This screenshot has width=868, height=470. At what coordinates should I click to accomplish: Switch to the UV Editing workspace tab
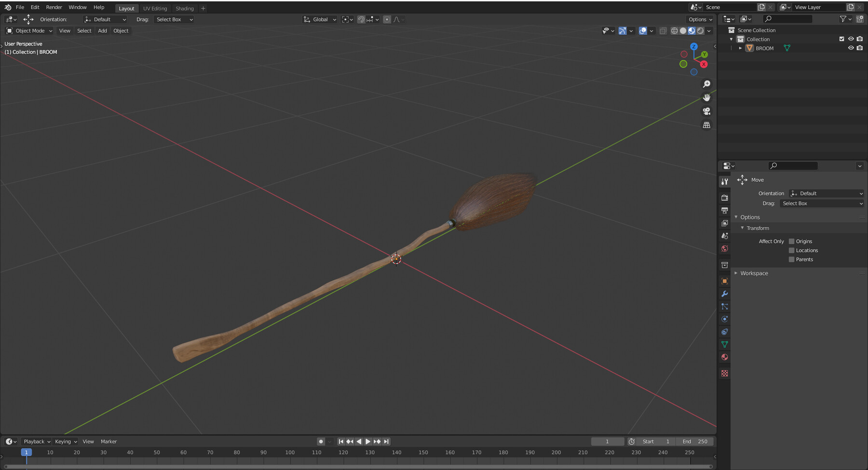tap(155, 8)
